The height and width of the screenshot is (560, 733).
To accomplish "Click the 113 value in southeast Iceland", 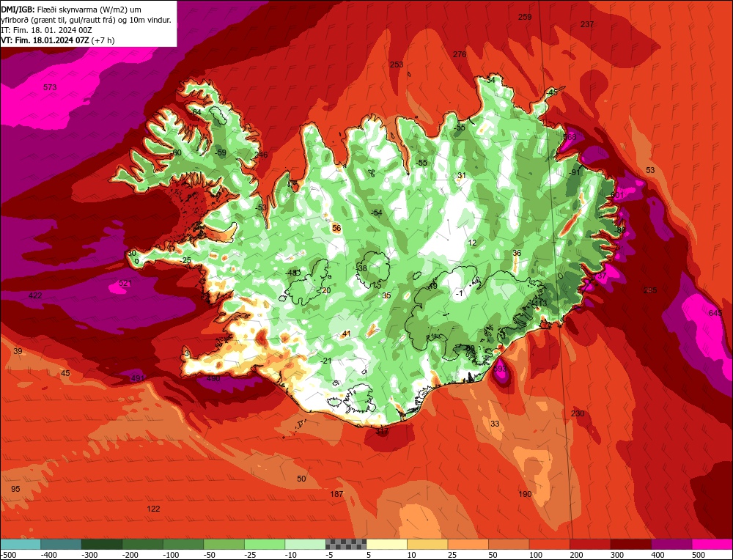I will pos(540,303).
